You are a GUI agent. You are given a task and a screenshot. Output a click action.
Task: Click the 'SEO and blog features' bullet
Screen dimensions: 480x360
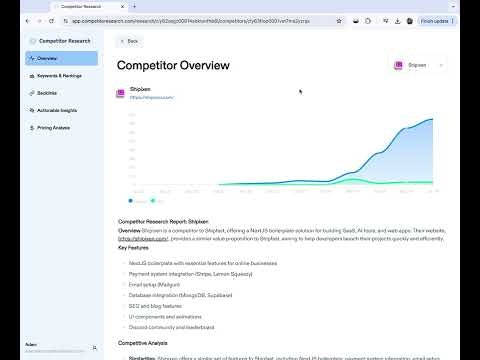[x=155, y=306]
